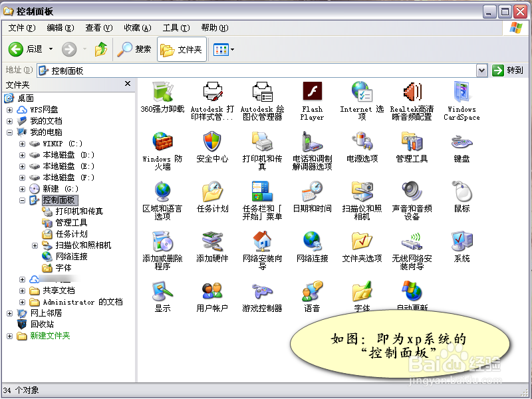Open 无线网络安装向导 icon

pos(412,241)
